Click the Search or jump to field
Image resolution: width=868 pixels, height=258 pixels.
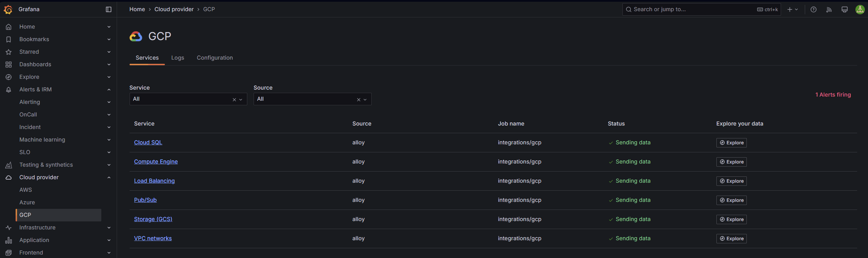coord(701,9)
